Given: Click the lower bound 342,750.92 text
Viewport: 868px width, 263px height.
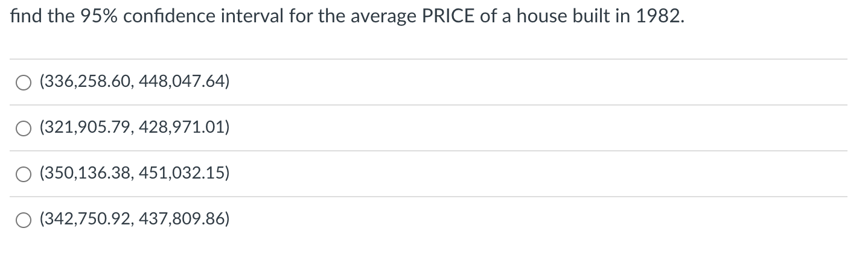Looking at the screenshot, I should (88, 220).
